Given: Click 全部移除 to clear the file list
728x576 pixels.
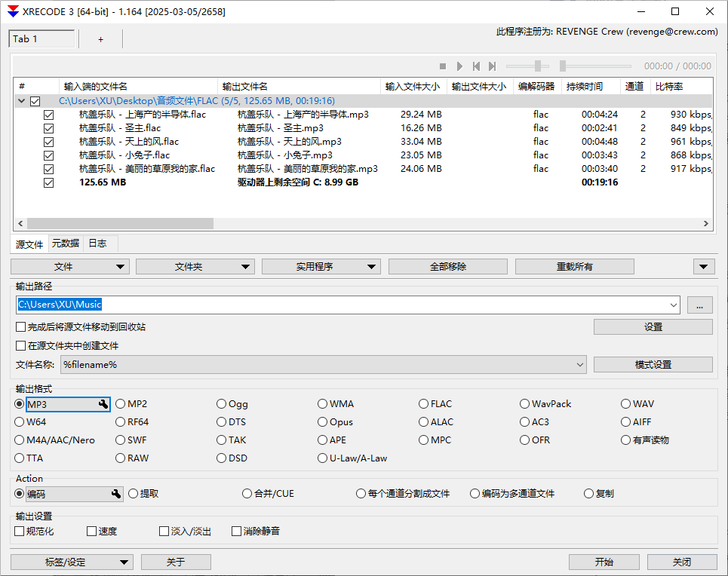Looking at the screenshot, I should [x=447, y=266].
